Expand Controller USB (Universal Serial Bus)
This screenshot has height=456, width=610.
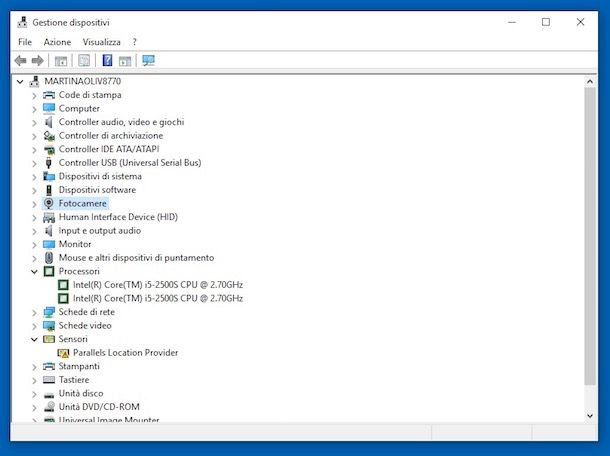pyautogui.click(x=34, y=163)
